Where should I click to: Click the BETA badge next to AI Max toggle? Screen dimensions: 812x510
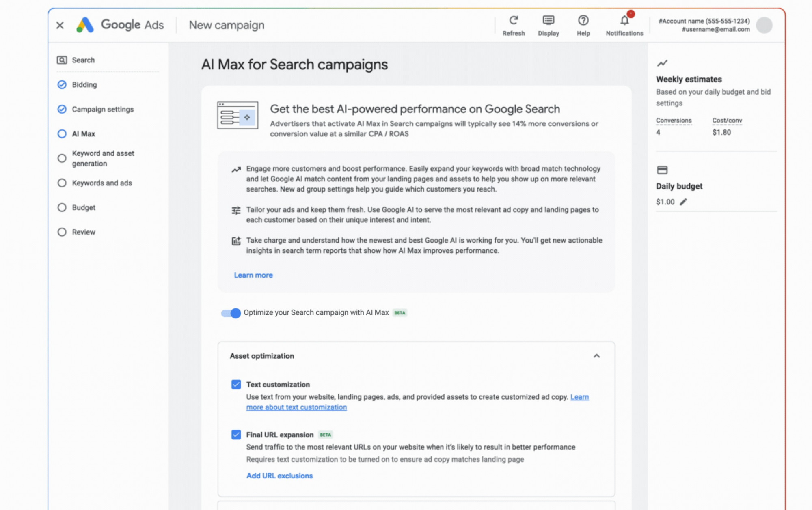400,313
